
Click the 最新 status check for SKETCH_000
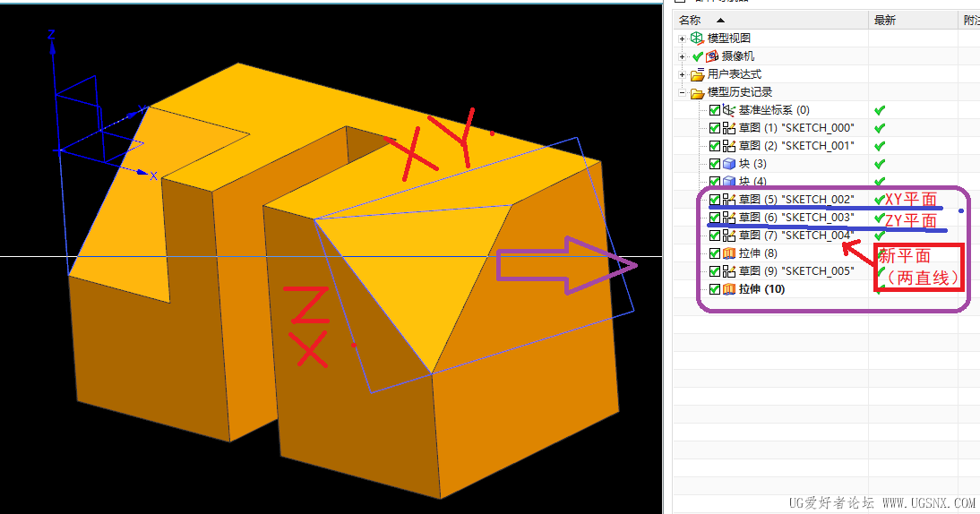click(880, 128)
